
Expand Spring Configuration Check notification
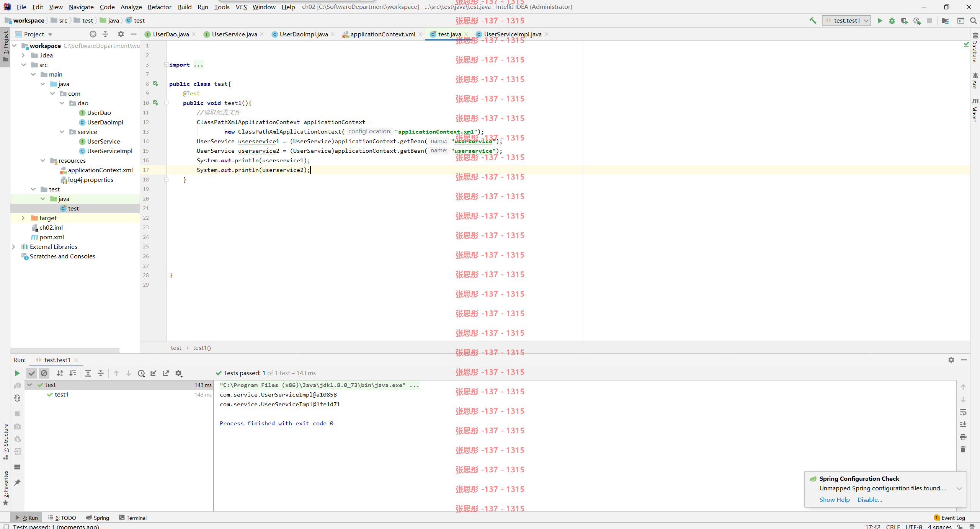pyautogui.click(x=959, y=488)
